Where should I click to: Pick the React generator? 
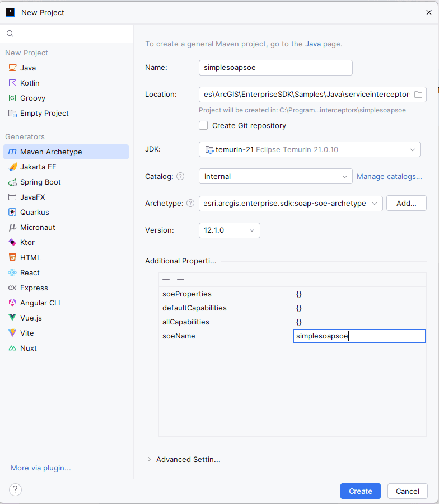(x=66, y=272)
